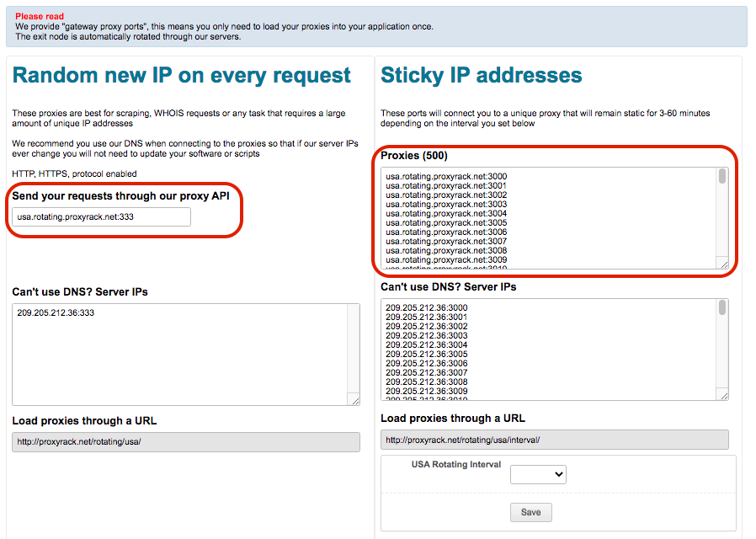Viewport: 756px width, 539px height.
Task: Select usa.rotating.proxyrack.net:3008 in the proxies list
Action: [x=446, y=250]
